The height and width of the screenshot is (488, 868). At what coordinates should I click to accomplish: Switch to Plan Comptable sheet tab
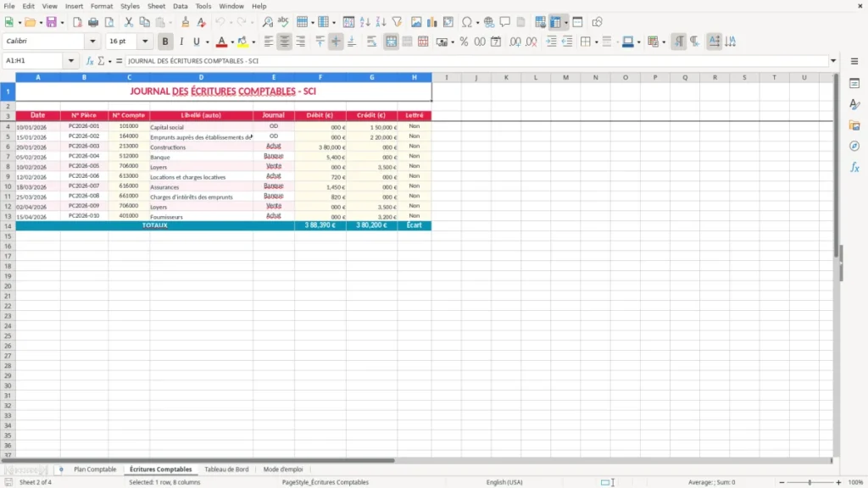(x=95, y=469)
